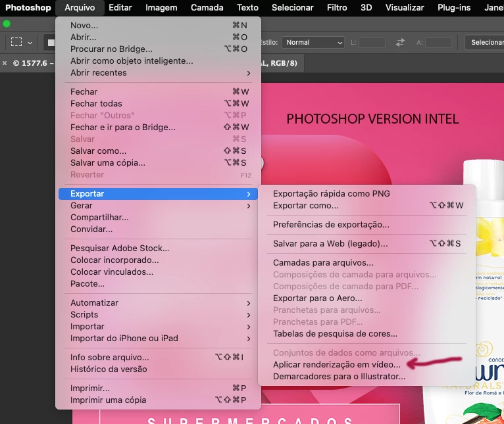Open the Filtro menu
Image resolution: width=504 pixels, height=424 pixels.
point(337,8)
